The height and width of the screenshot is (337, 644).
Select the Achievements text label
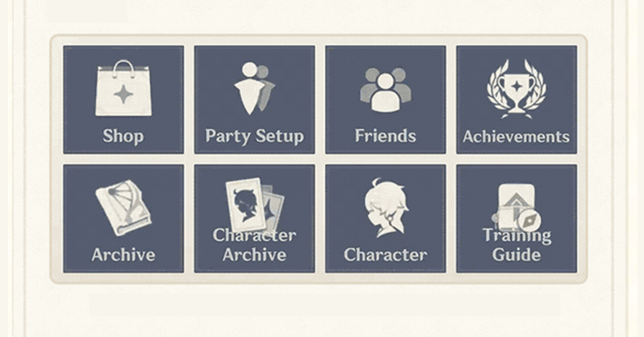tap(516, 136)
